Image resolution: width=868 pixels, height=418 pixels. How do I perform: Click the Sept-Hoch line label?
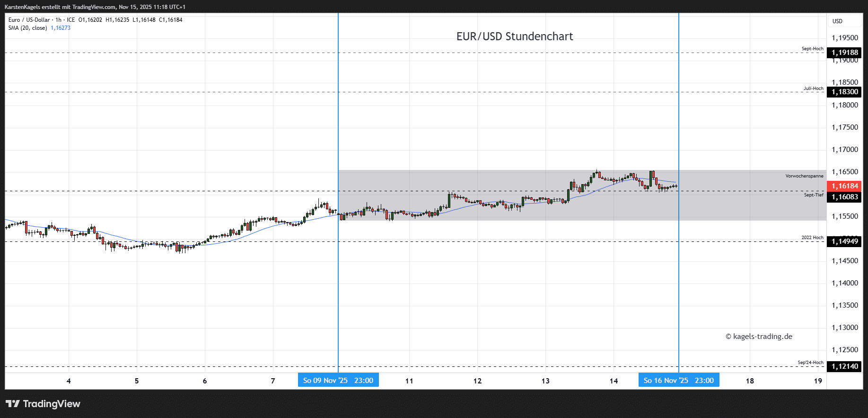coord(812,49)
